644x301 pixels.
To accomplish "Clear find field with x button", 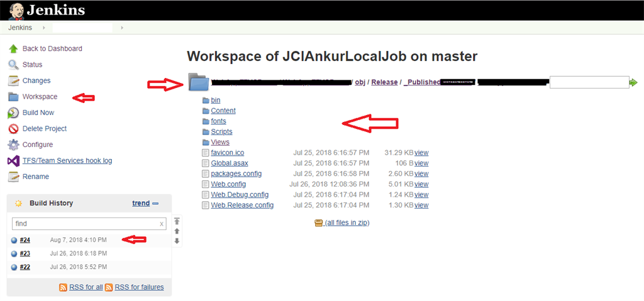I will pyautogui.click(x=162, y=224).
